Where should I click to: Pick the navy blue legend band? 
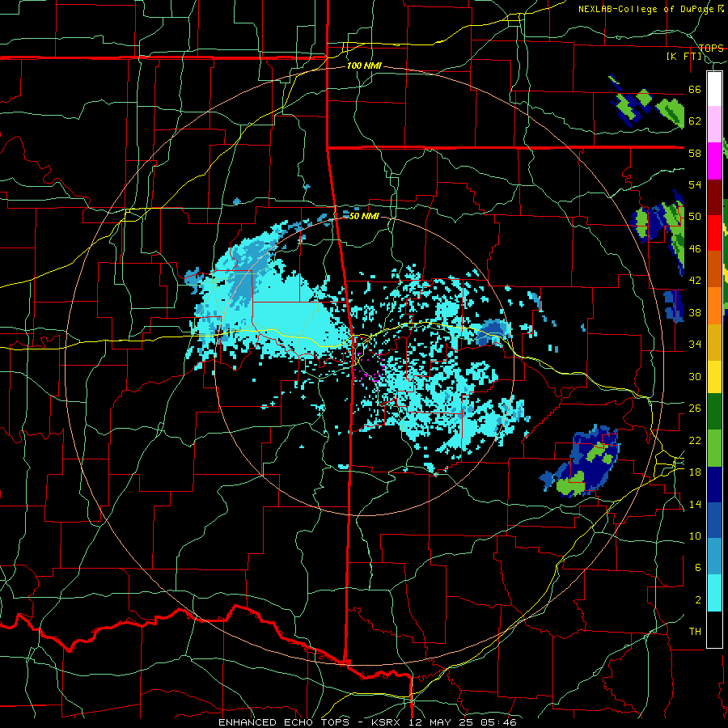pos(714,485)
